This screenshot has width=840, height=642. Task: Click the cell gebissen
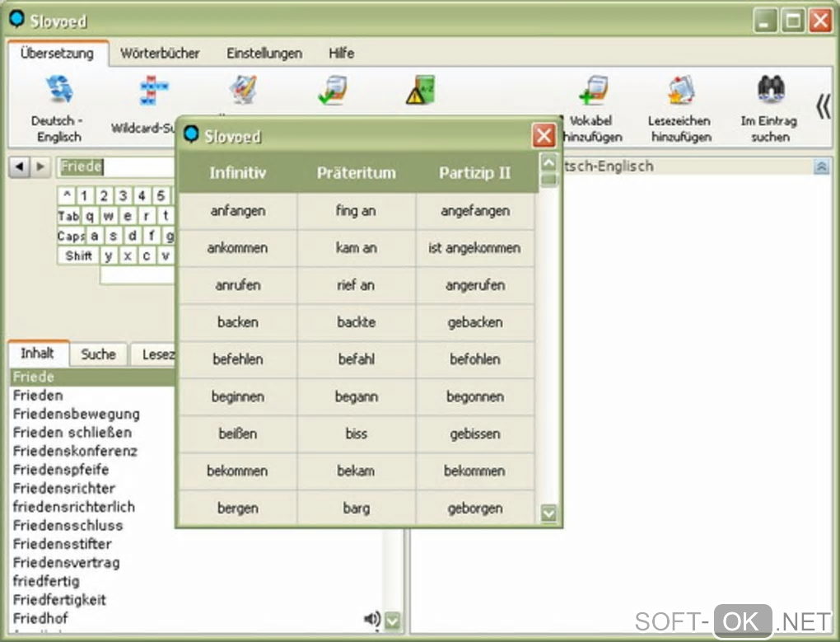(x=475, y=434)
